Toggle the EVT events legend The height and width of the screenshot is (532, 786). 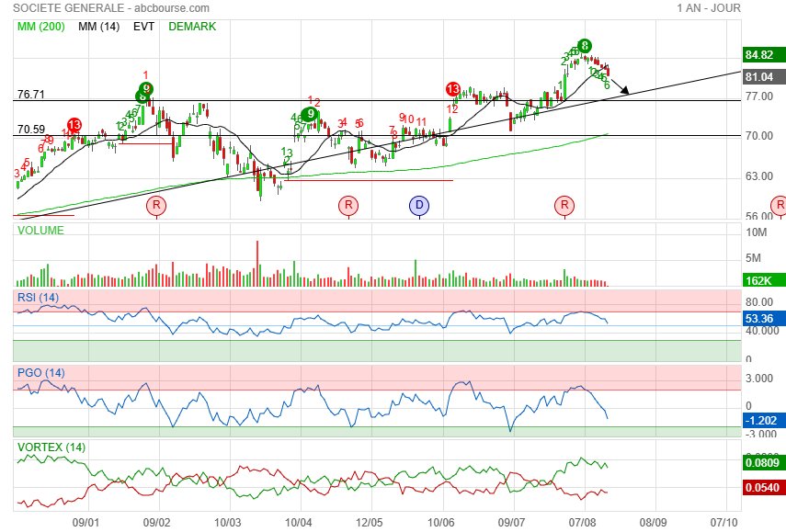[x=143, y=27]
